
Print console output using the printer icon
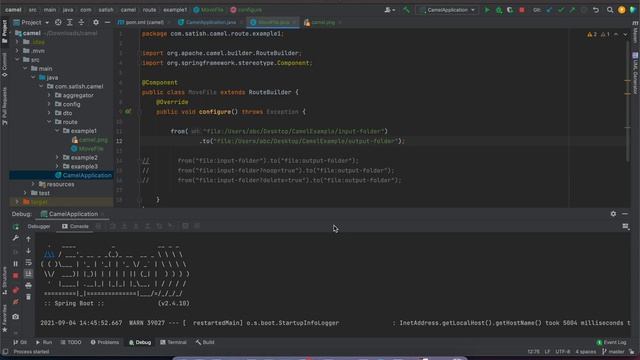pos(28,285)
